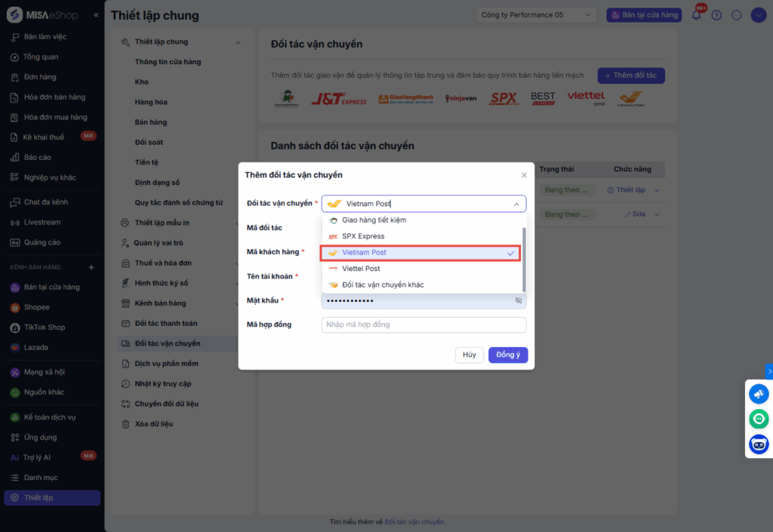Open Quy tắc đánh số chứng từ

pos(179,202)
